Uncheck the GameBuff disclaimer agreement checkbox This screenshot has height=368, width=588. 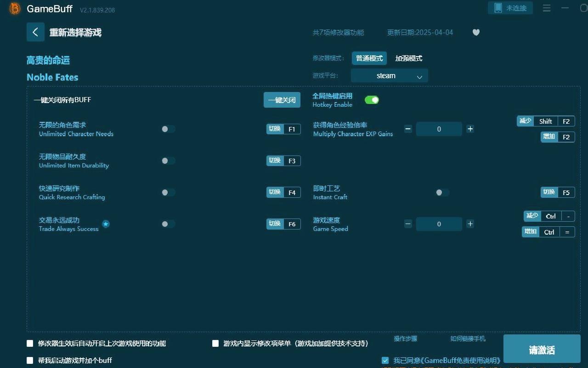tap(385, 361)
